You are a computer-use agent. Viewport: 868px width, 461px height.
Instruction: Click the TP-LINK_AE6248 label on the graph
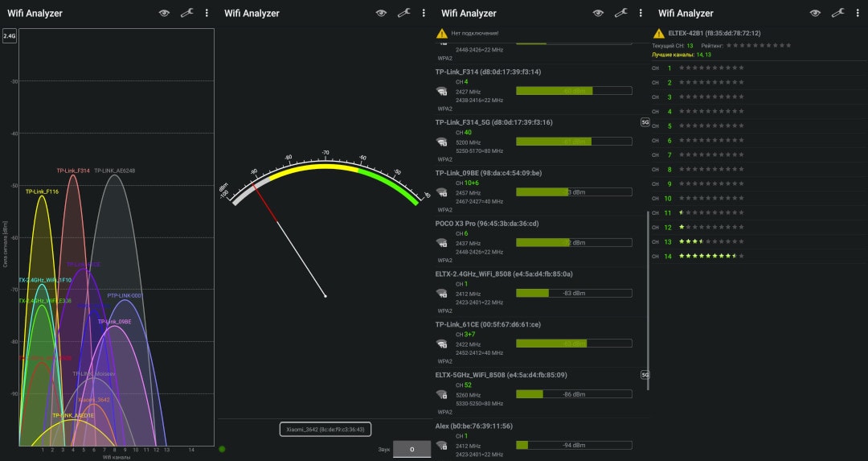pos(115,171)
